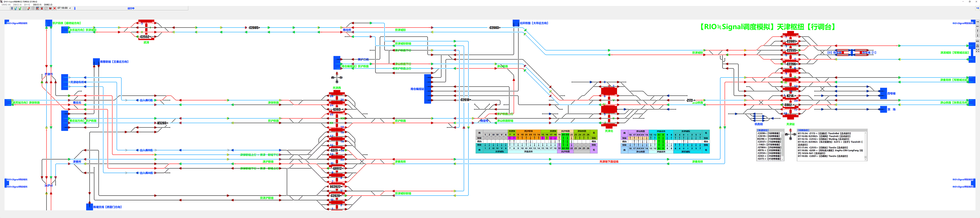Click the red save disk toolbar icon
Image resolution: width=980 pixels, height=218 pixels.
pyautogui.click(x=50, y=8)
